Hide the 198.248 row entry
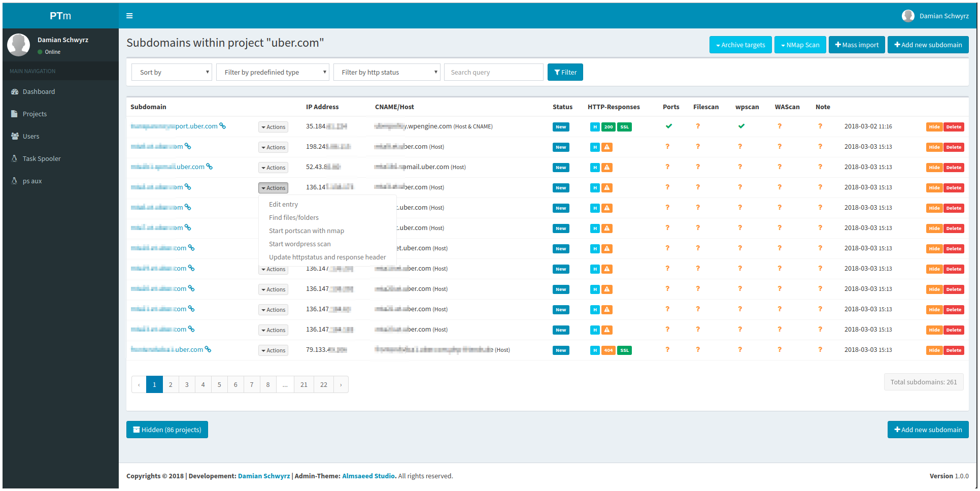 pos(934,147)
